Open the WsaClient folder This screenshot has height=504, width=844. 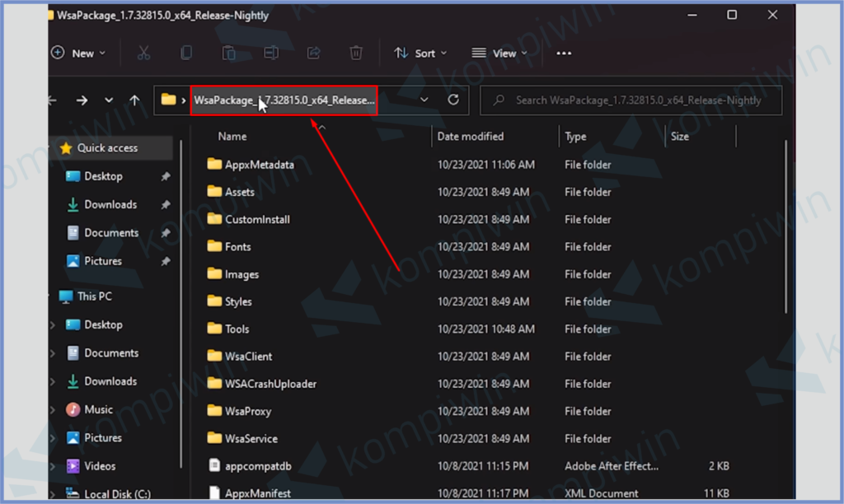(x=248, y=357)
